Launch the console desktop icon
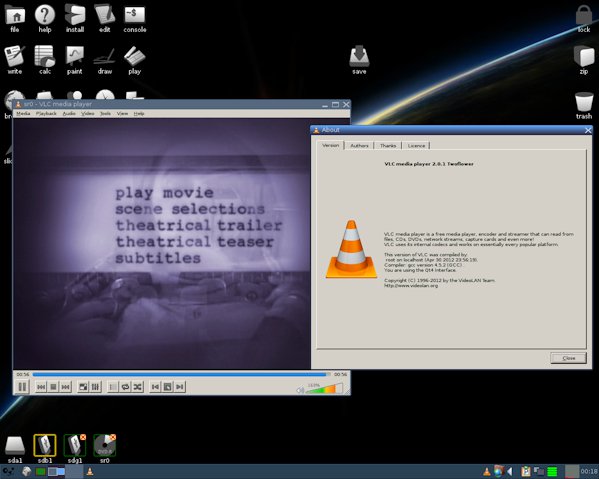 135,18
